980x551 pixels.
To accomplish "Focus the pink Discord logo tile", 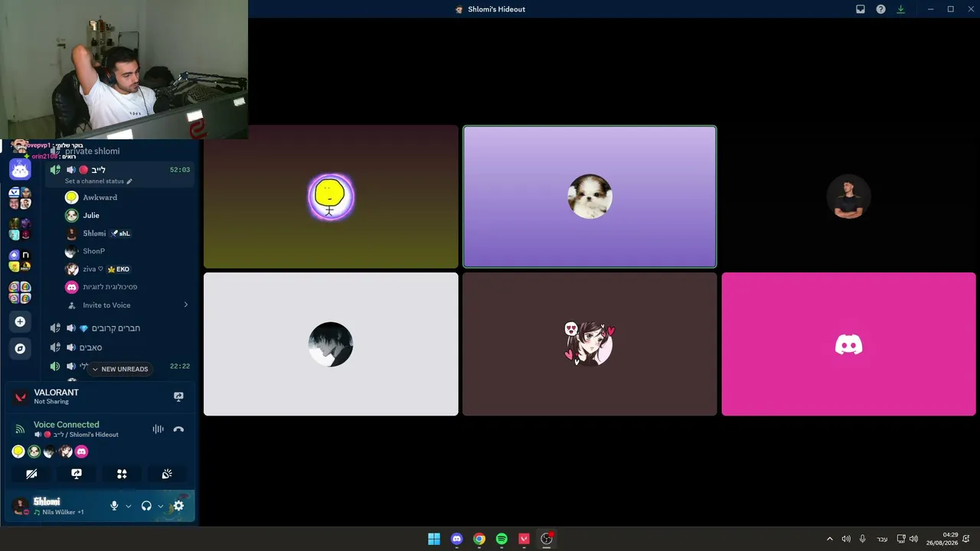I will click(x=848, y=344).
